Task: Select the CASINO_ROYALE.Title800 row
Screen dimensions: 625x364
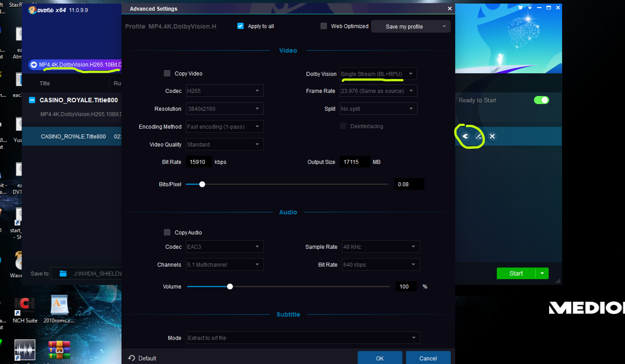Action: coord(73,136)
